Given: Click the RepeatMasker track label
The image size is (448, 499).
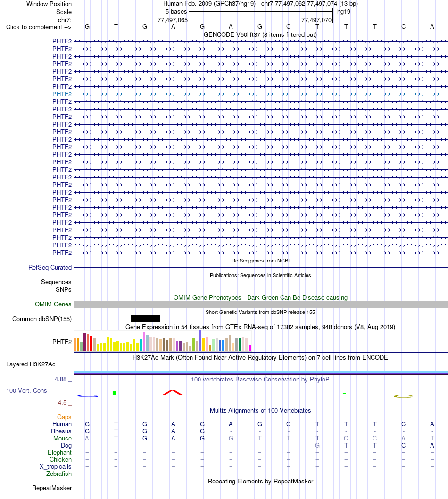Looking at the screenshot, I should coord(52,488).
